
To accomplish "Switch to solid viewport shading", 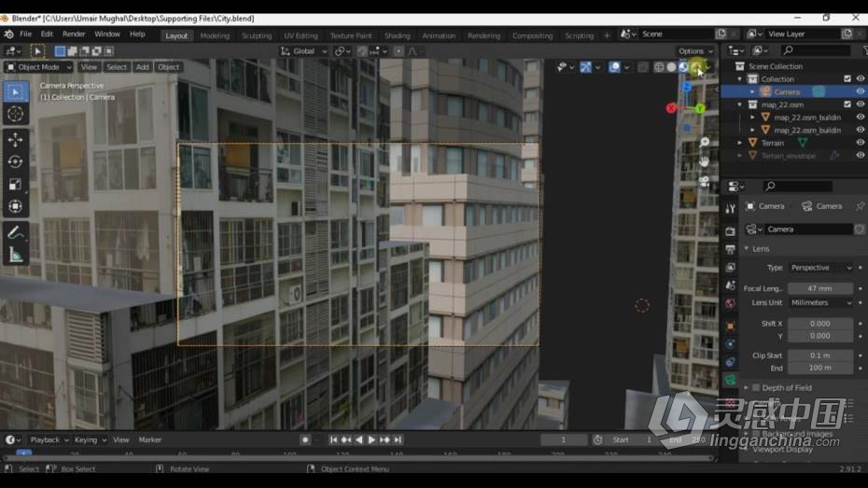I will click(x=671, y=67).
